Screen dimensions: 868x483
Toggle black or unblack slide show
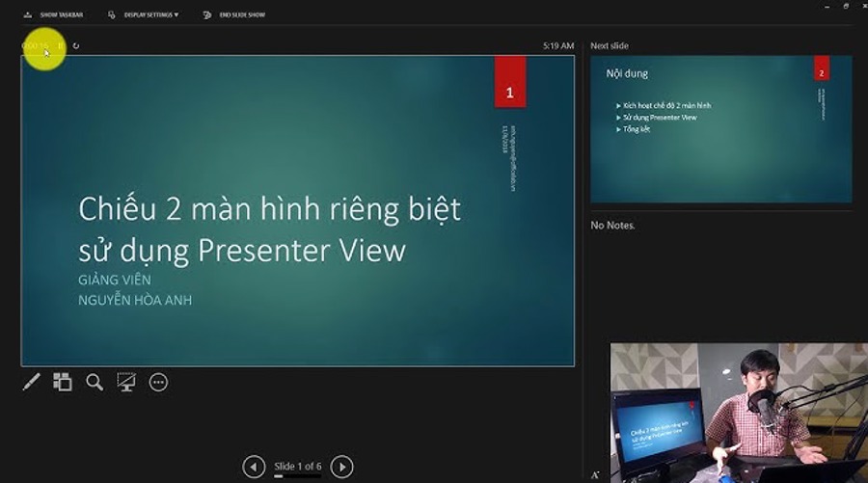click(x=126, y=382)
